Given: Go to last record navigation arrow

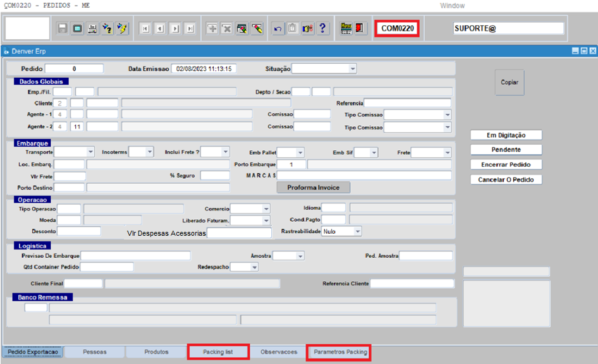Looking at the screenshot, I should point(190,28).
